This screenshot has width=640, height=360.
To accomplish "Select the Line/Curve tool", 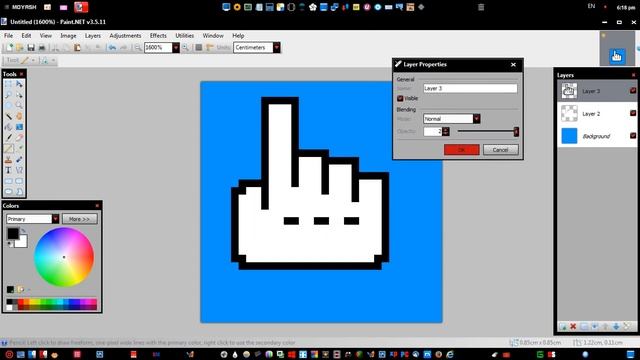I will [x=19, y=170].
